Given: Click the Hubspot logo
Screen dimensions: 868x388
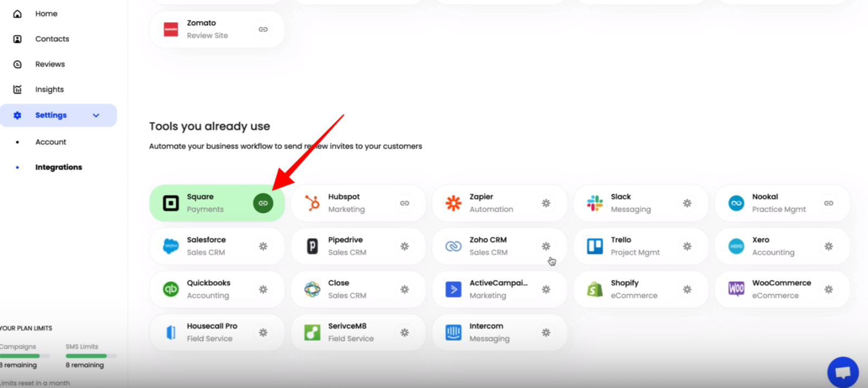Looking at the screenshot, I should (312, 203).
